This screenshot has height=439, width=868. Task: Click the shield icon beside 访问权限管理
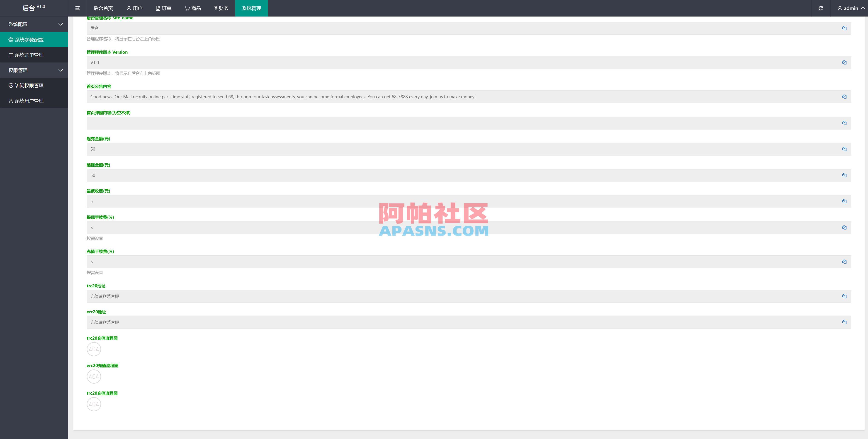(x=10, y=86)
